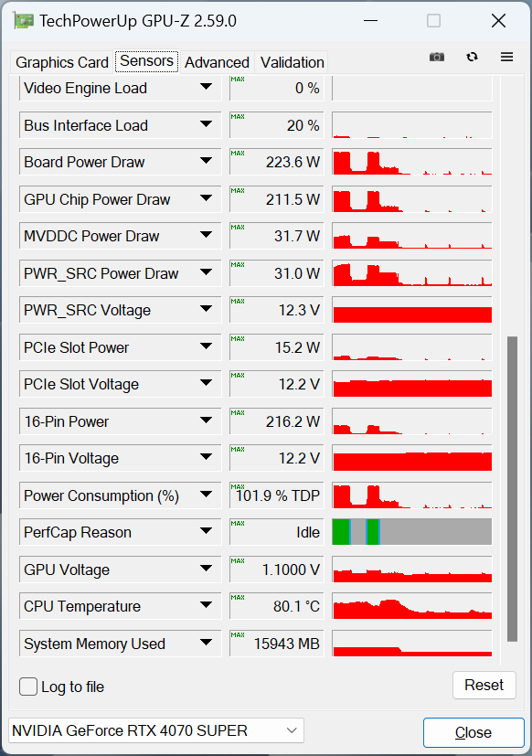Click the 20 % Bus Interface value
The height and width of the screenshot is (756, 532).
pyautogui.click(x=276, y=125)
